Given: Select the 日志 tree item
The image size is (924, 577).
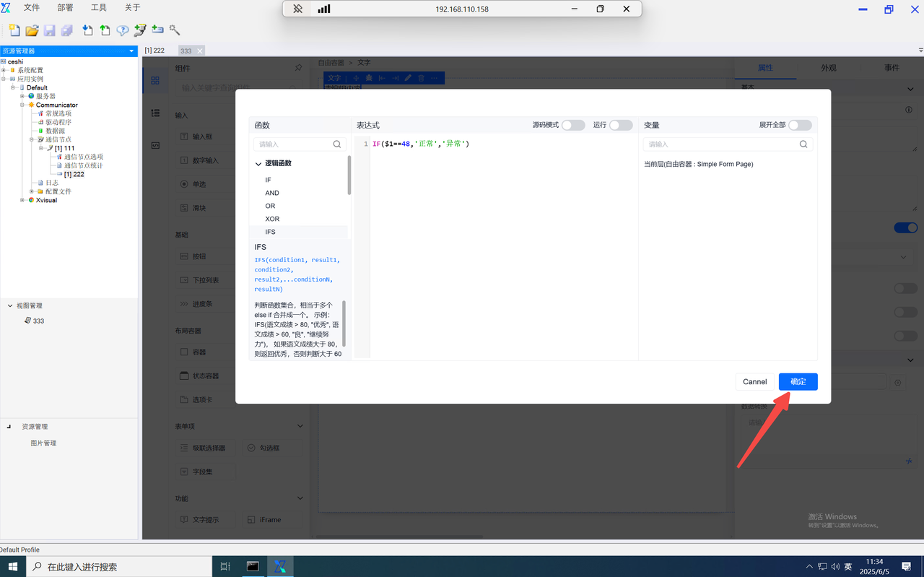Looking at the screenshot, I should tap(52, 183).
